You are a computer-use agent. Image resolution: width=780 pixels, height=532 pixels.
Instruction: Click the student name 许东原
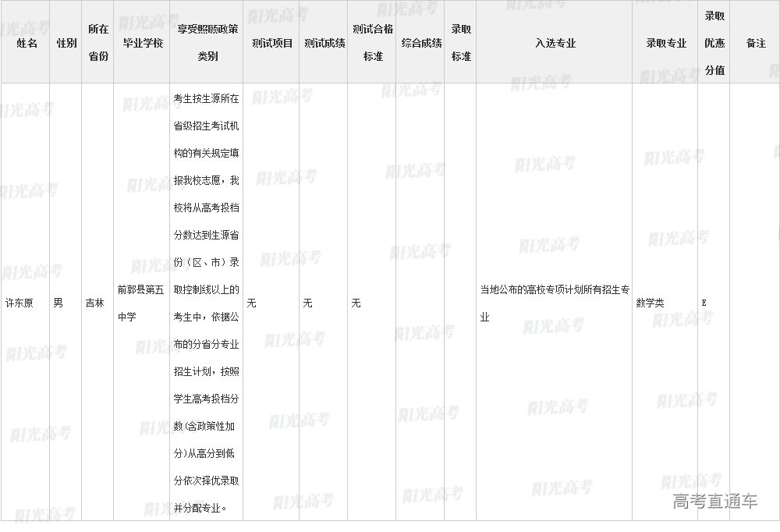point(19,303)
